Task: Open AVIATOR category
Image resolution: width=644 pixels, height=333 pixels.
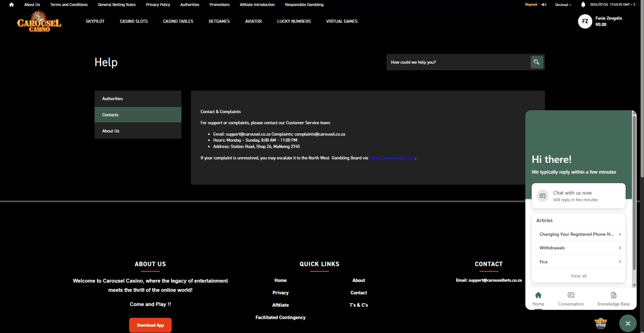Action: [253, 21]
